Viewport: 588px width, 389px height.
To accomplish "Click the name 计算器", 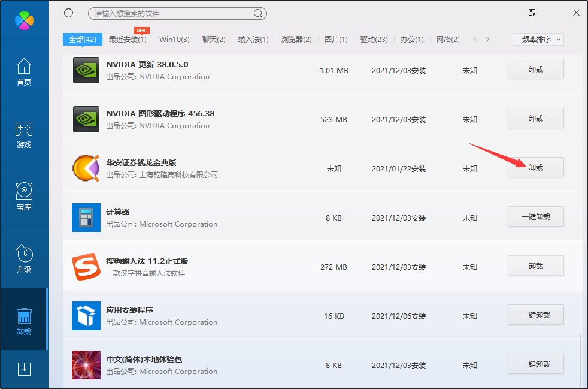I will [x=118, y=212].
